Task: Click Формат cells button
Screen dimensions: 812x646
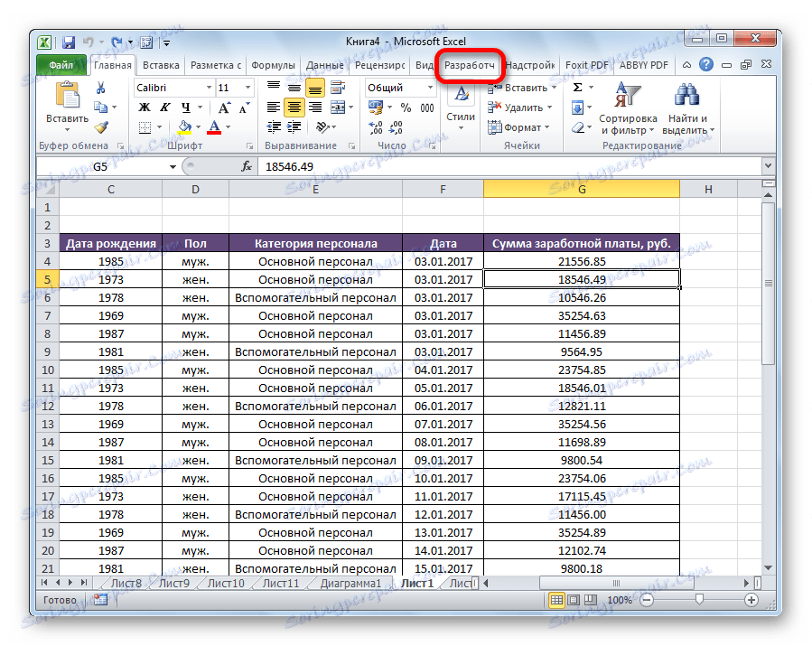Action: [x=518, y=126]
